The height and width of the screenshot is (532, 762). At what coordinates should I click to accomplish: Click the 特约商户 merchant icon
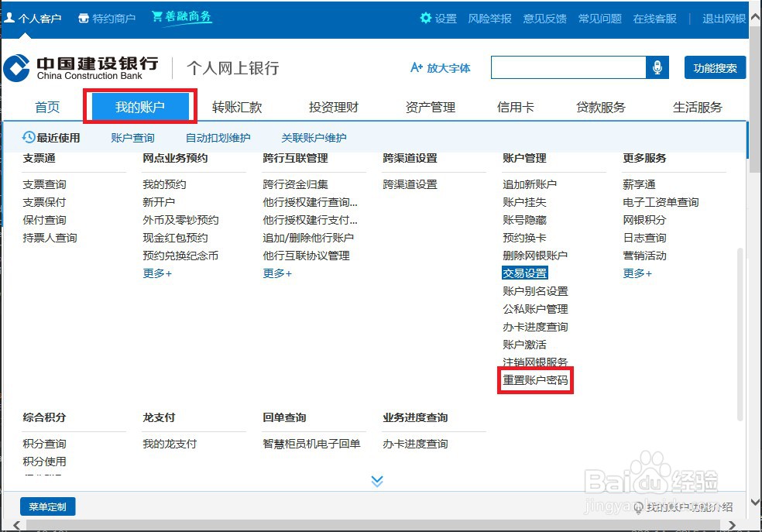tap(84, 18)
